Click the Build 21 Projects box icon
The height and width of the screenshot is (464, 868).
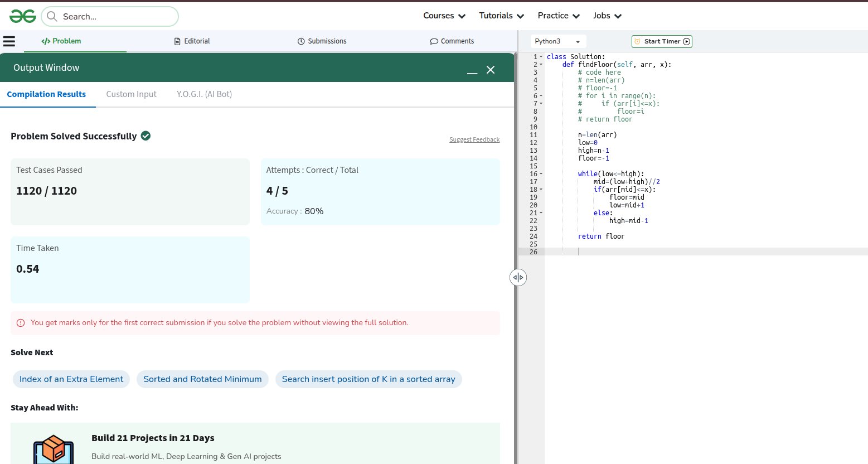(54, 448)
